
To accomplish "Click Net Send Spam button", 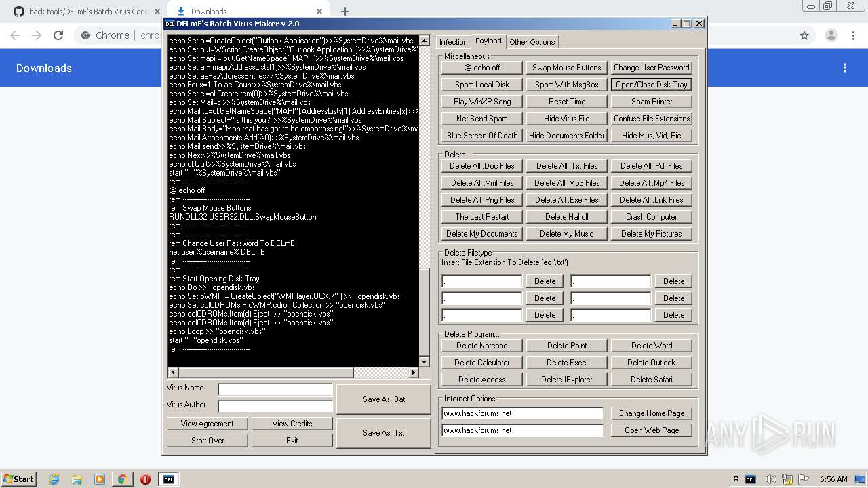I will click(482, 119).
